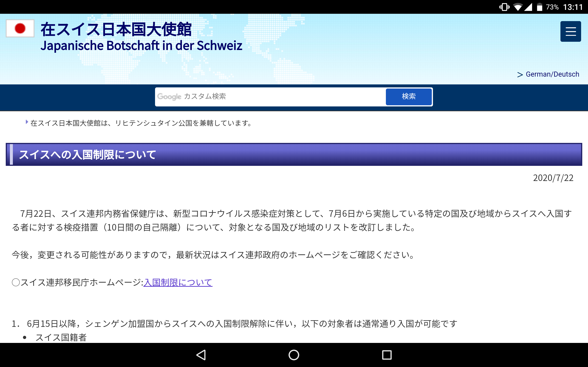The height and width of the screenshot is (367, 588).
Task: Click the blue triangle by Liechtenstein notice
Action: pos(27,122)
